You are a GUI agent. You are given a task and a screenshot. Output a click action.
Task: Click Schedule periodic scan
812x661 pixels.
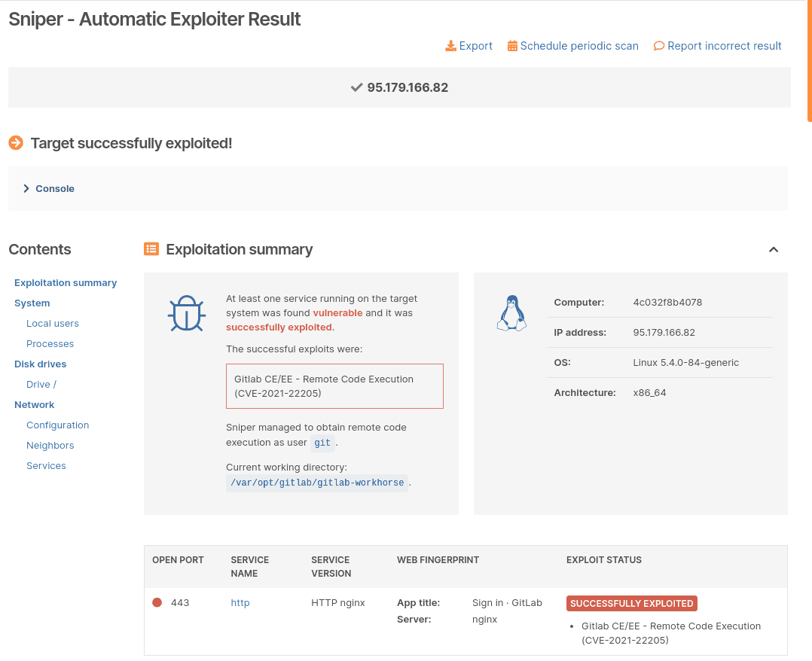pos(578,46)
